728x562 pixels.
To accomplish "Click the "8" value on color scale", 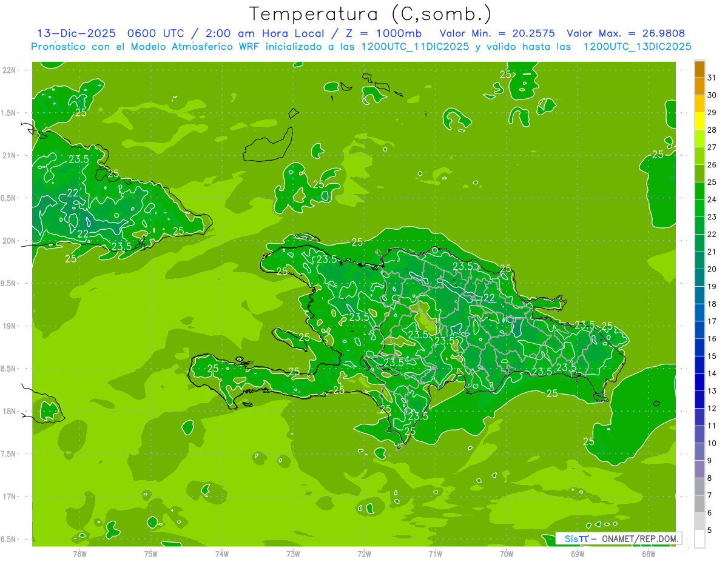I will 710,478.
